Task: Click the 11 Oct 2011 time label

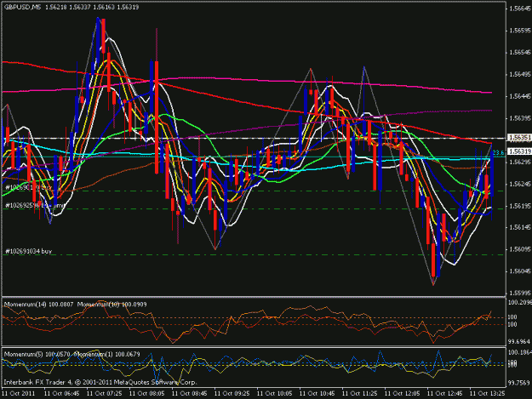Action: pyautogui.click(x=19, y=394)
